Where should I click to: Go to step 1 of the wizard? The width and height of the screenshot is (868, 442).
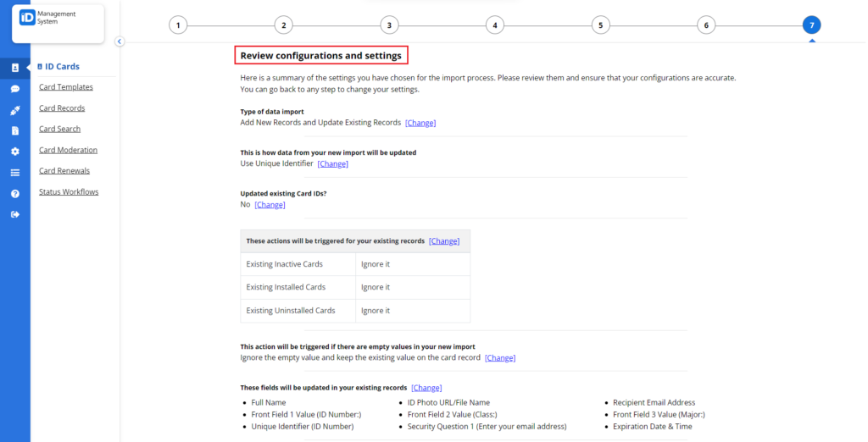[178, 25]
